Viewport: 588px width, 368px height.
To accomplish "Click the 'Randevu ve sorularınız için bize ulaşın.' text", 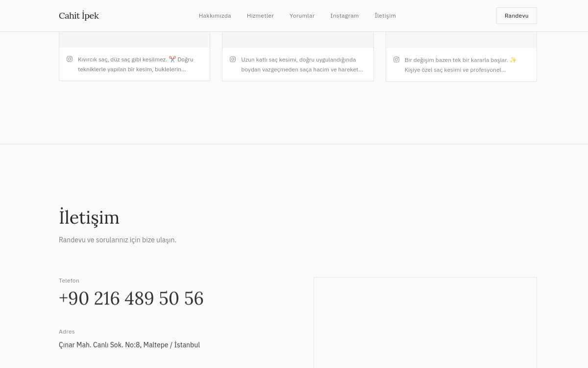I will pyautogui.click(x=118, y=240).
